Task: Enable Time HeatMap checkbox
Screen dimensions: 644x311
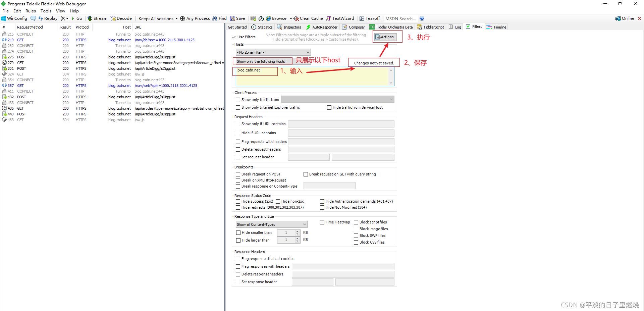Action: tap(322, 222)
